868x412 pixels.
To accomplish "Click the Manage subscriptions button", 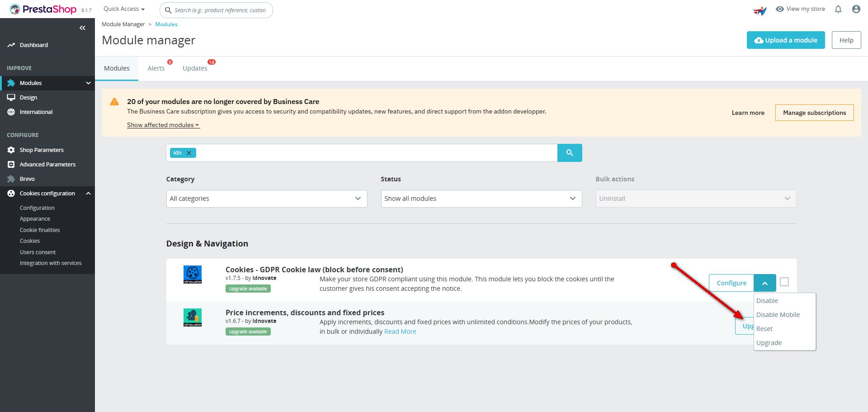I will pos(814,113).
